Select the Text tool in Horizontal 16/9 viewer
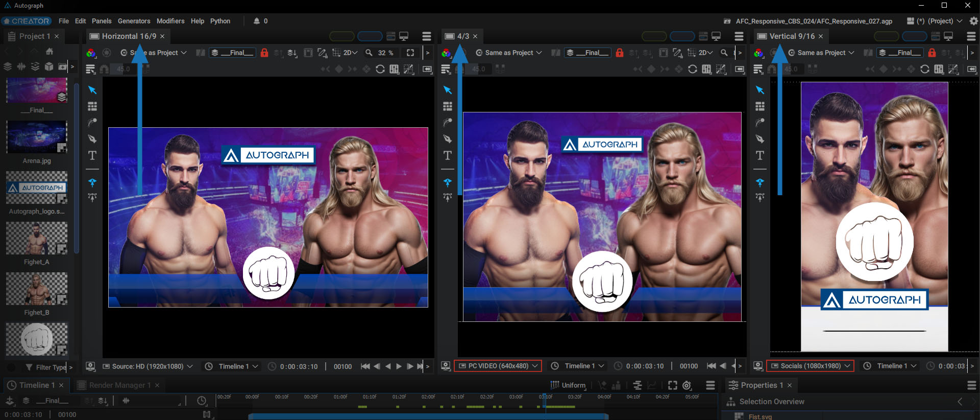 point(92,155)
